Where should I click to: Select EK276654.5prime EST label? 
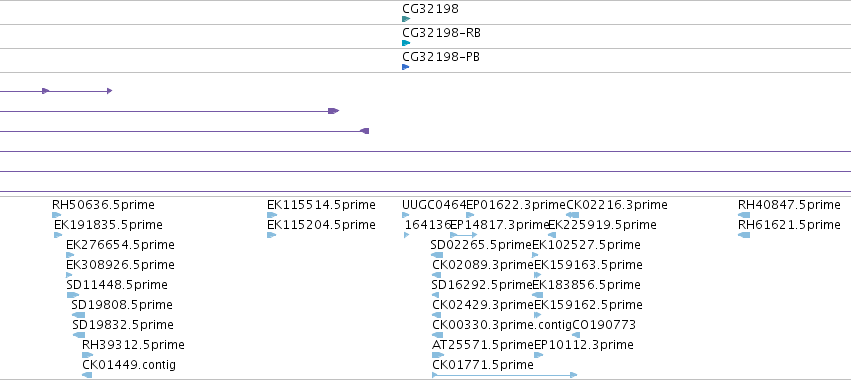tap(120, 245)
